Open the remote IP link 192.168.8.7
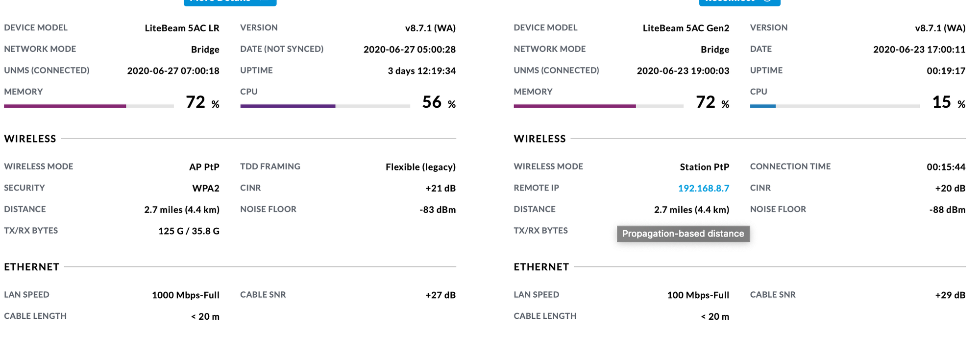The image size is (980, 356). (704, 188)
